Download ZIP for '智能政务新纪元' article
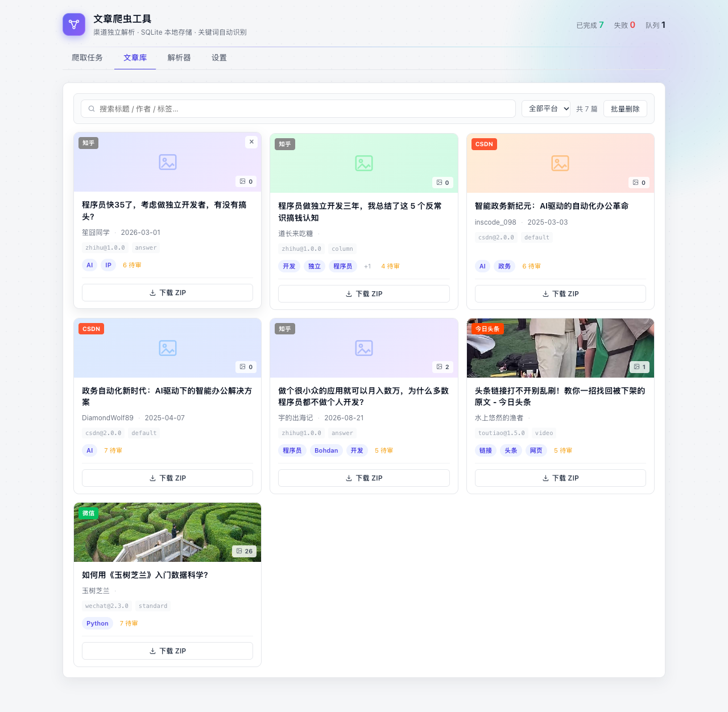Viewport: 728px width, 712px height. point(560,294)
